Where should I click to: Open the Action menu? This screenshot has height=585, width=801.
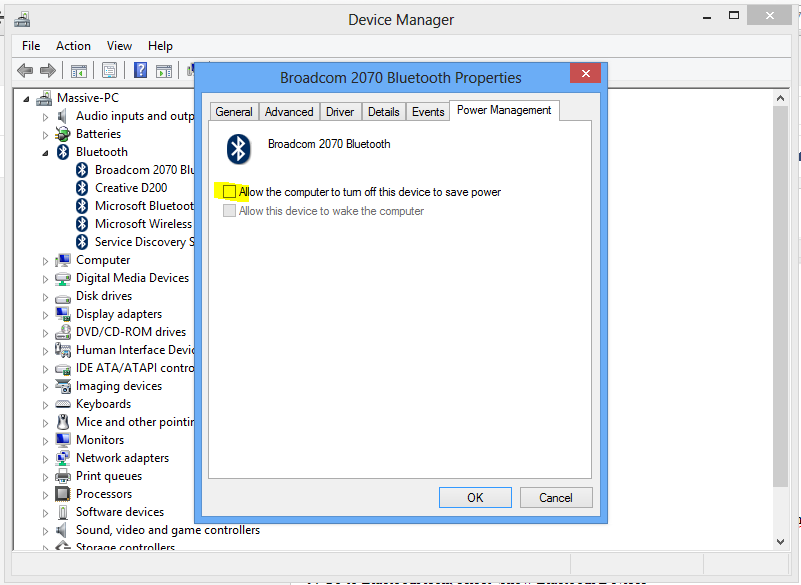(73, 46)
